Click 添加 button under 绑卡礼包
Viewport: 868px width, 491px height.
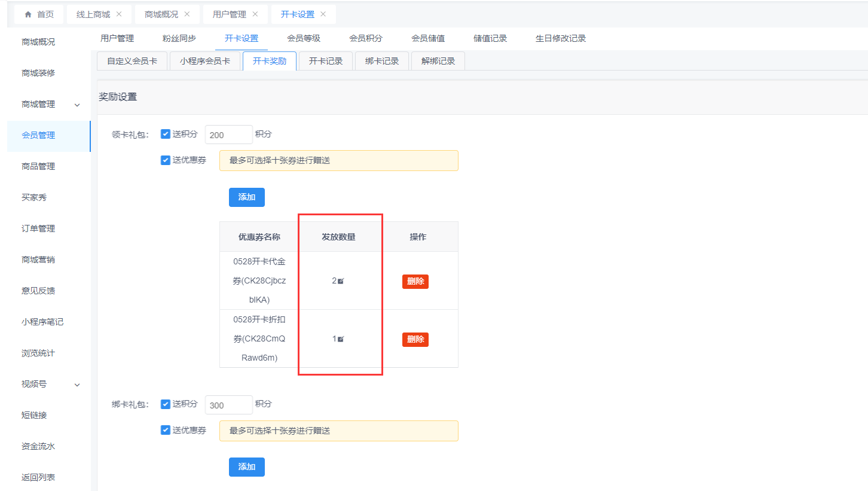coord(246,467)
